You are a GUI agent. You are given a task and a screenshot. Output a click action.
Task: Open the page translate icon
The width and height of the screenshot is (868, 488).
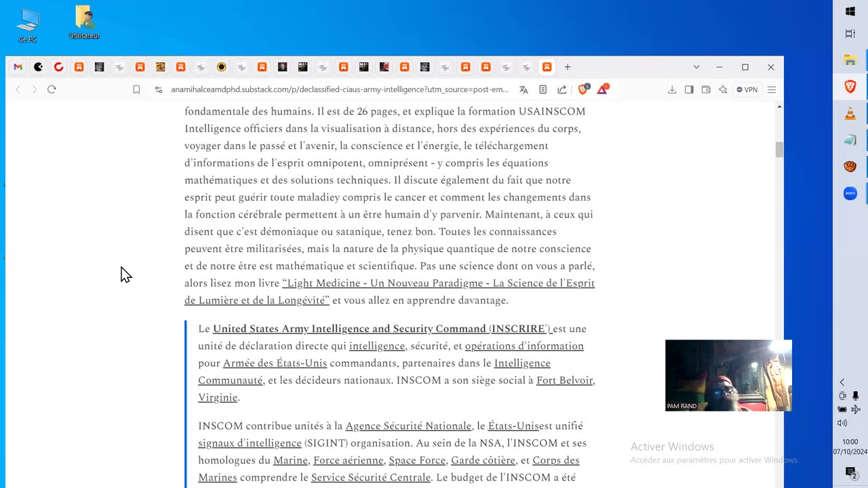pos(524,89)
